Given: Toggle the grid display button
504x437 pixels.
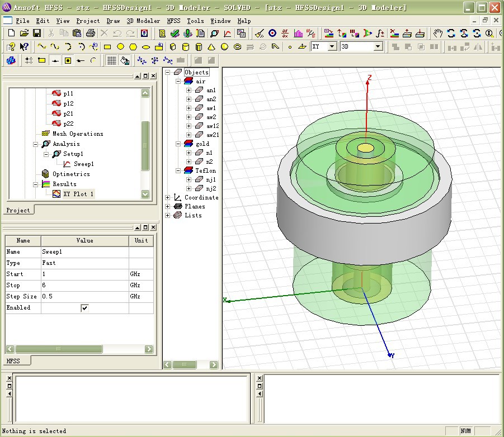Looking at the screenshot, I should (x=111, y=60).
